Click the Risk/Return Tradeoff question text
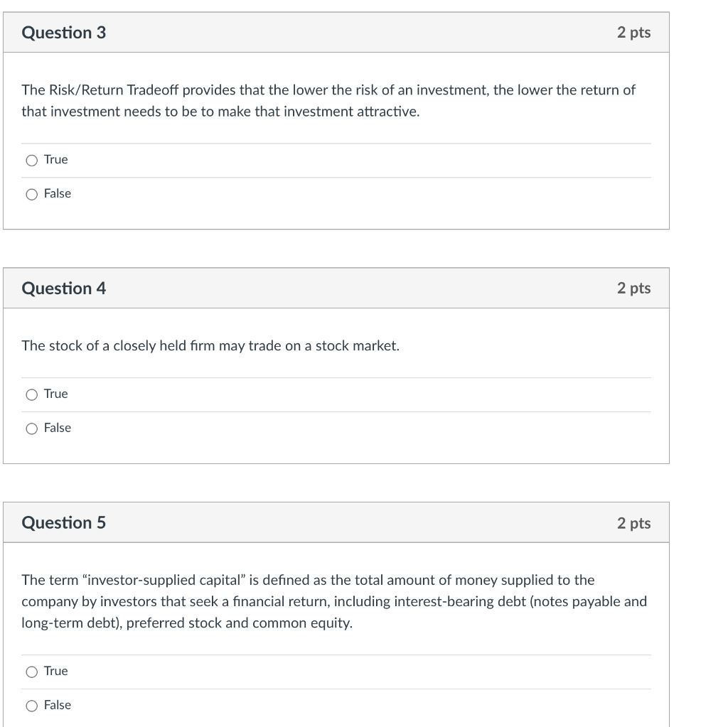728x727 pixels. (328, 100)
